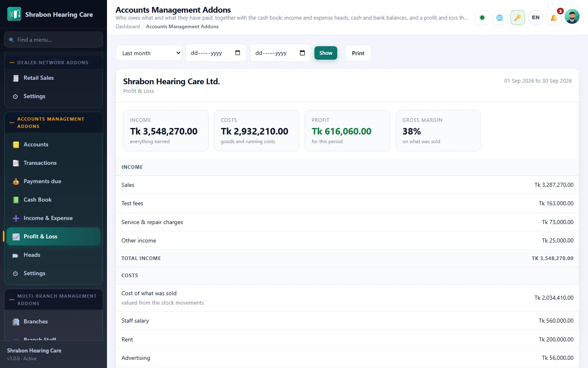Click the Gross Margin 38% value
This screenshot has width=588, height=368.
coord(412,131)
